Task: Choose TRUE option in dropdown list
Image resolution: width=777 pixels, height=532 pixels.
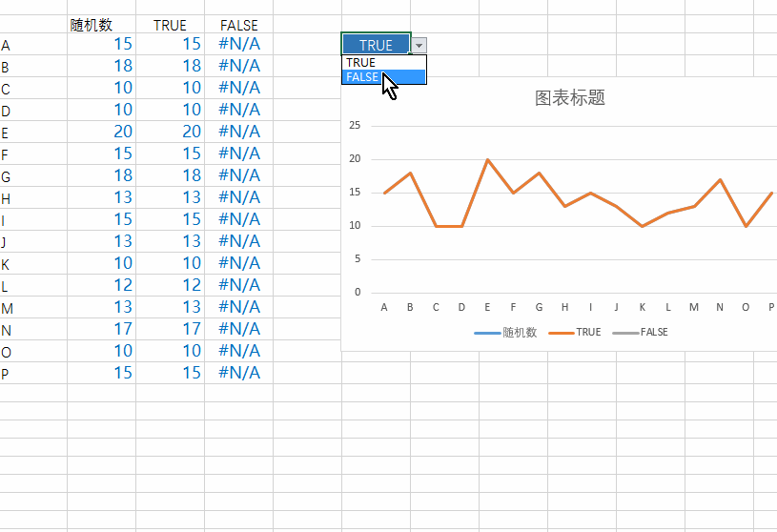Action: tap(383, 63)
